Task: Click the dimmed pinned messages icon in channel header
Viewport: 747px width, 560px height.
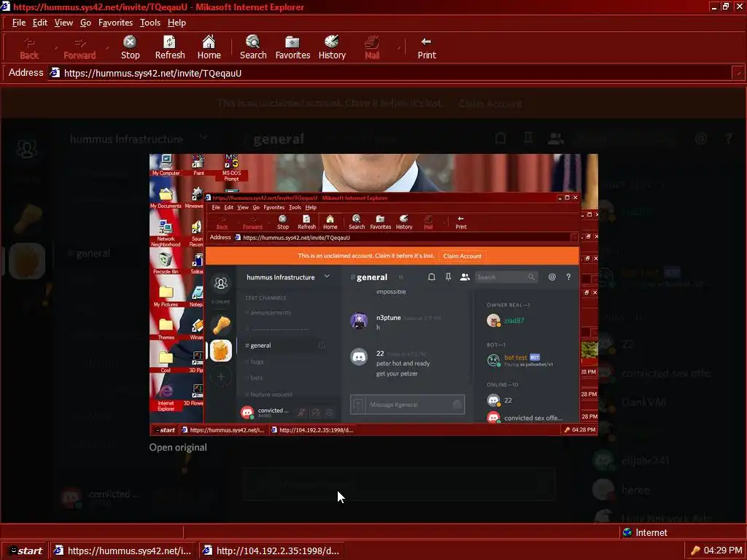Action: click(528, 139)
